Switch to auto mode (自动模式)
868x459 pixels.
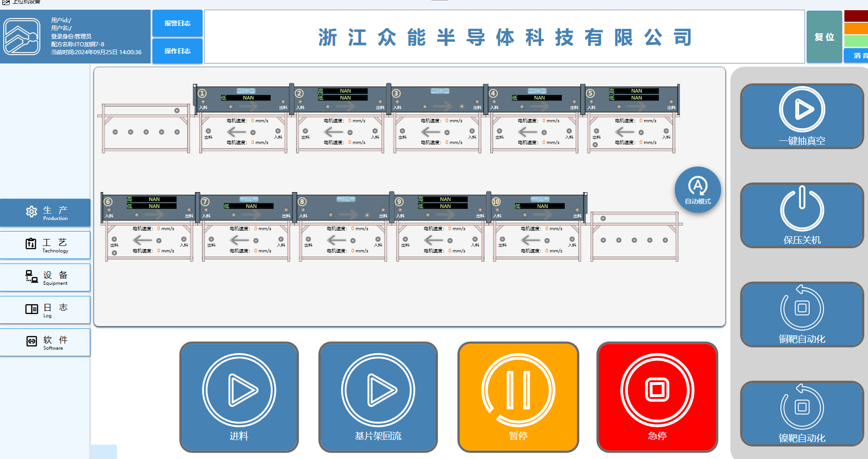click(697, 189)
